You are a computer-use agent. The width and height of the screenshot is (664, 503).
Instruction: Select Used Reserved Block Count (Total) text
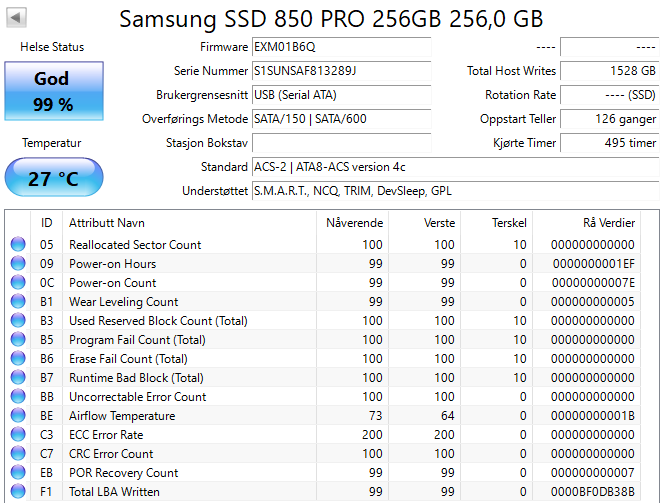coord(158,321)
